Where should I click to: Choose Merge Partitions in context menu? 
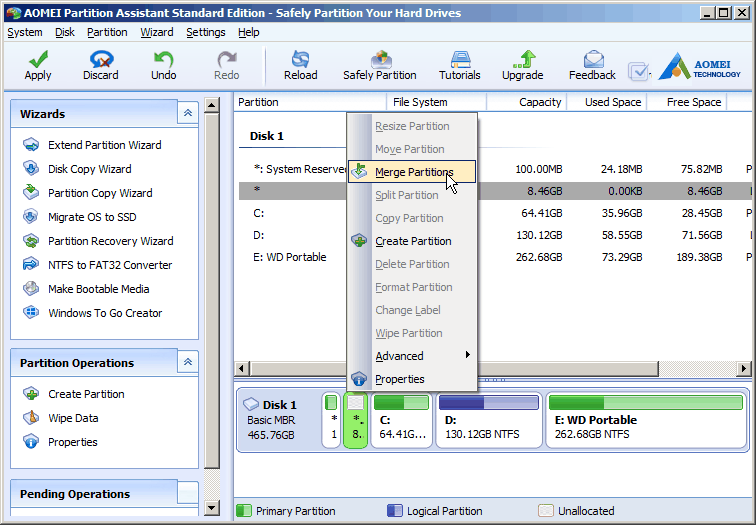[412, 172]
